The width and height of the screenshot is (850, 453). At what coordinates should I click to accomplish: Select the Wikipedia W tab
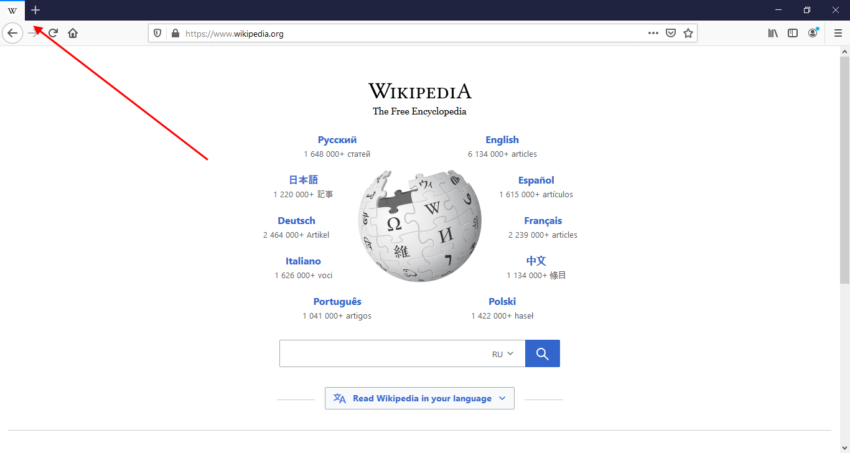click(12, 10)
